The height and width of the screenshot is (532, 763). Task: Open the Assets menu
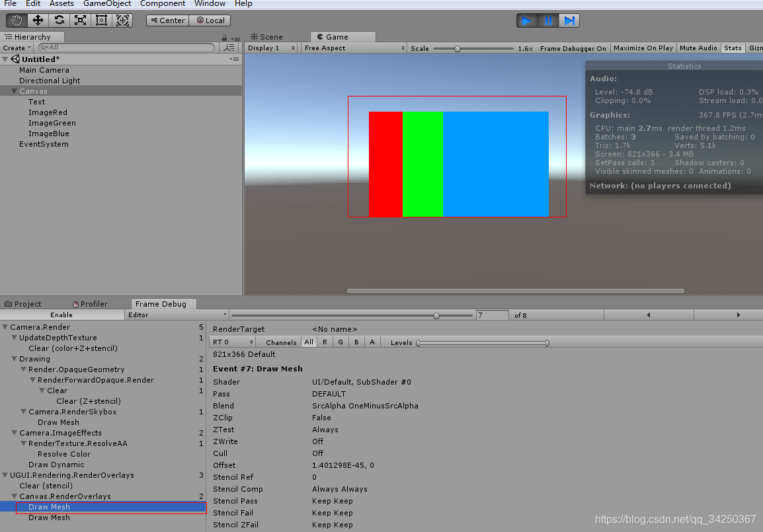61,4
